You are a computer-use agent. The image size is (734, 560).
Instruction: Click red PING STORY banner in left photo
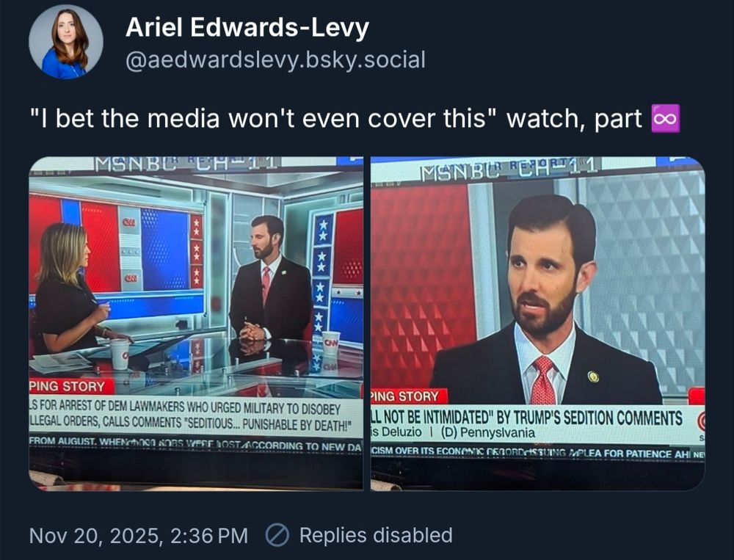coord(71,386)
